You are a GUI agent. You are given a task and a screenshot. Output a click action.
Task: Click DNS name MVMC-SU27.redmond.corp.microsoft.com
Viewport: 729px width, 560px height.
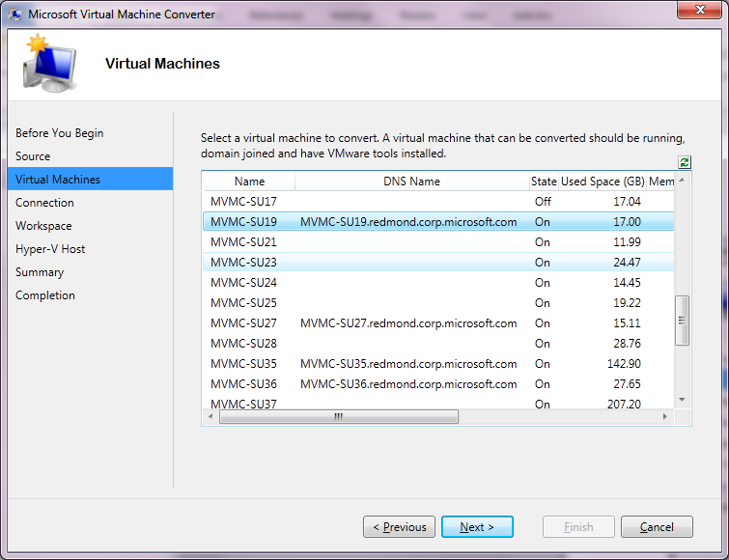click(x=408, y=323)
